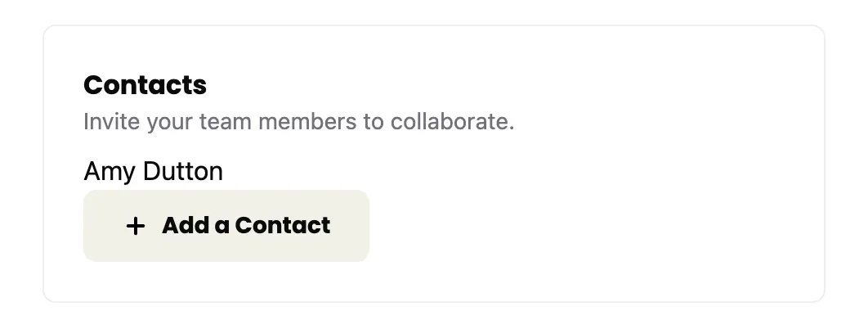Click the 'Invite your team members' subtitle

click(298, 123)
